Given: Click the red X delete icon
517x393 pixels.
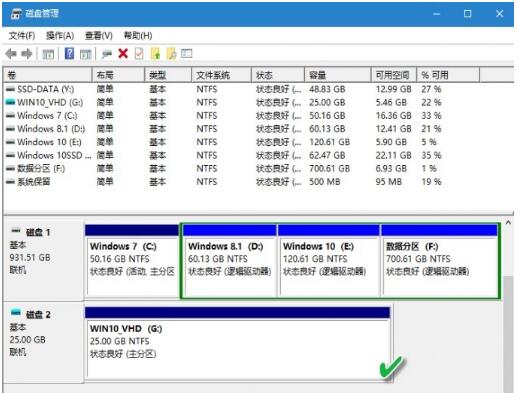Looking at the screenshot, I should click(x=123, y=53).
